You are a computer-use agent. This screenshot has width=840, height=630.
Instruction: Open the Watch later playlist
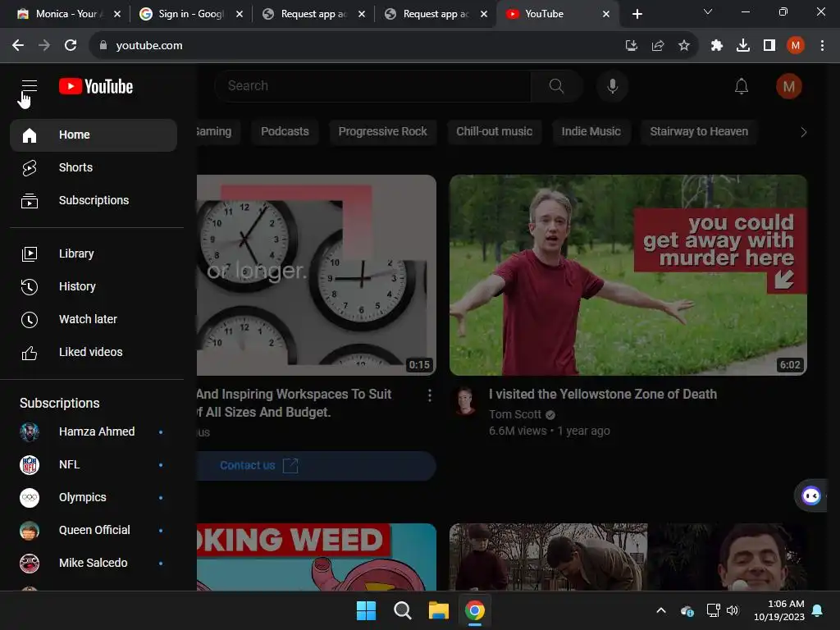click(94, 319)
